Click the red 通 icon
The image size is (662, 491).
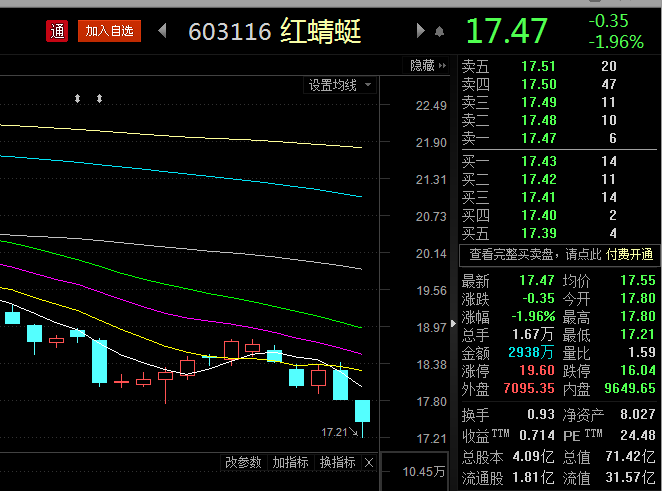tap(57, 32)
